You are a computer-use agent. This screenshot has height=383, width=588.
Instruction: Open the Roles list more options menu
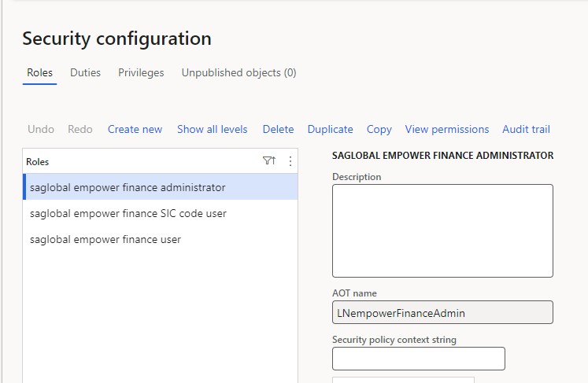(290, 161)
